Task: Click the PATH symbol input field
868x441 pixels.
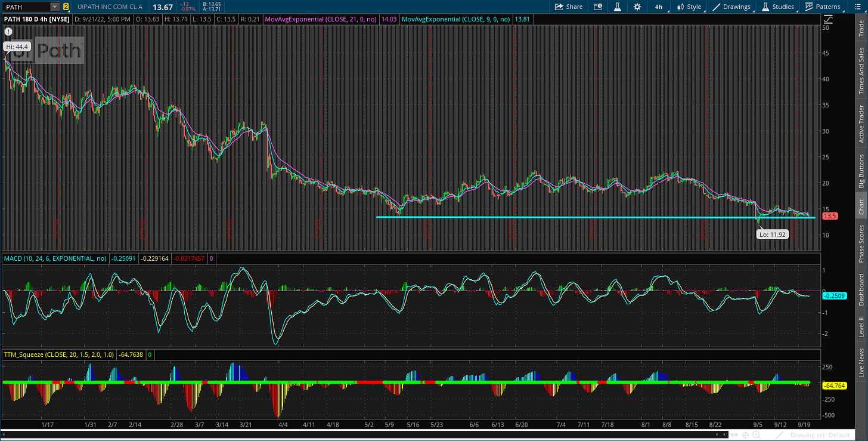Action: click(x=26, y=7)
